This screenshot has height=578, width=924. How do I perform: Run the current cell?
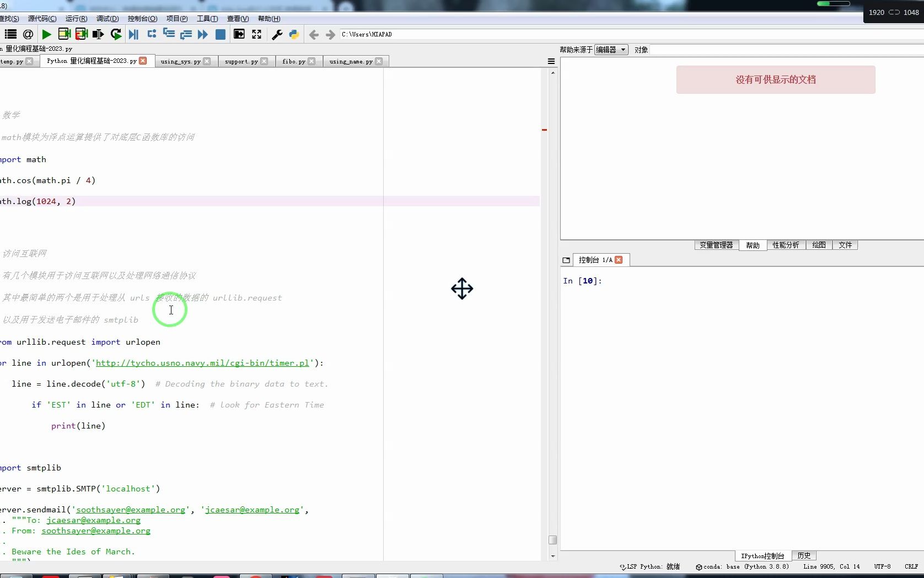pos(64,34)
